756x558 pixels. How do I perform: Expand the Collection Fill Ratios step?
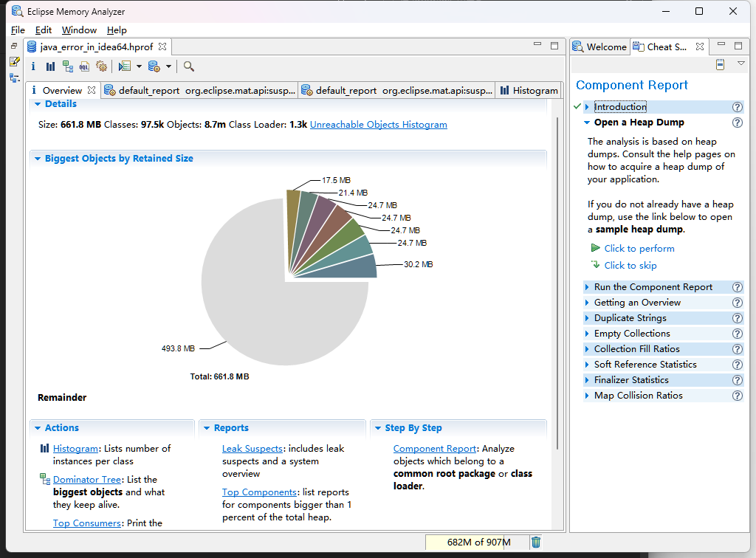[587, 349]
